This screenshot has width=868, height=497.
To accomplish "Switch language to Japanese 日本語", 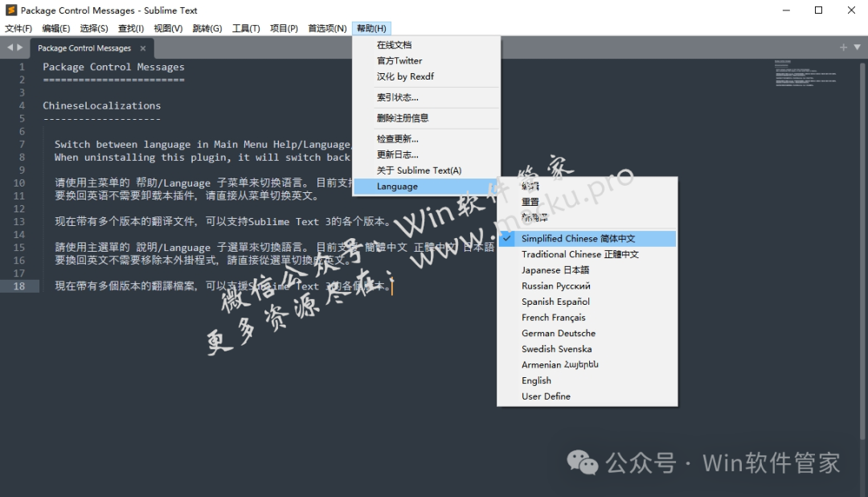I will point(588,270).
